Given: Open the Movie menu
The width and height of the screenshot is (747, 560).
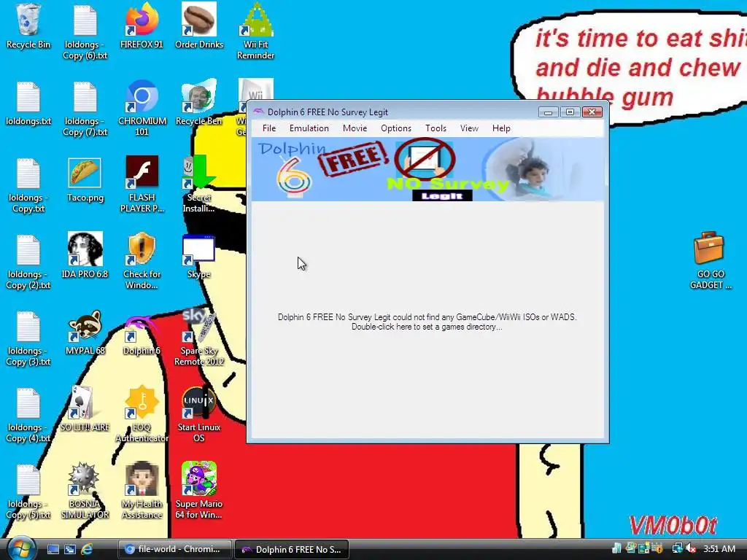Looking at the screenshot, I should coord(355,128).
